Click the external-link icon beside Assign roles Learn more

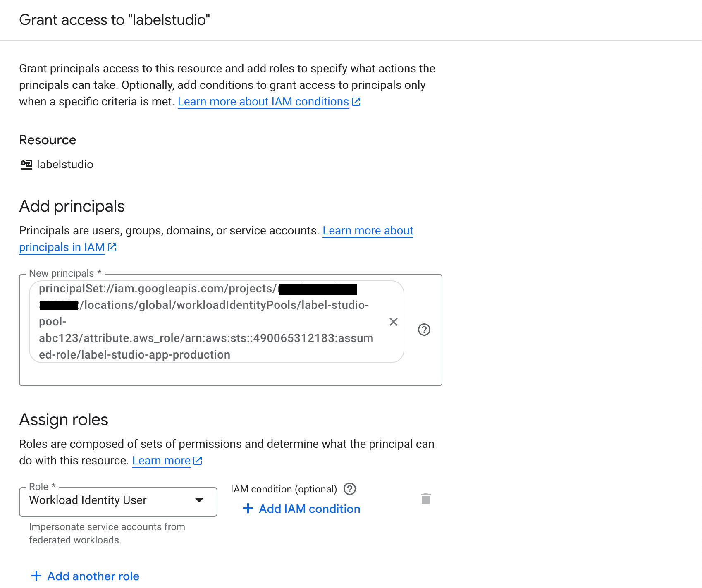pyautogui.click(x=198, y=460)
